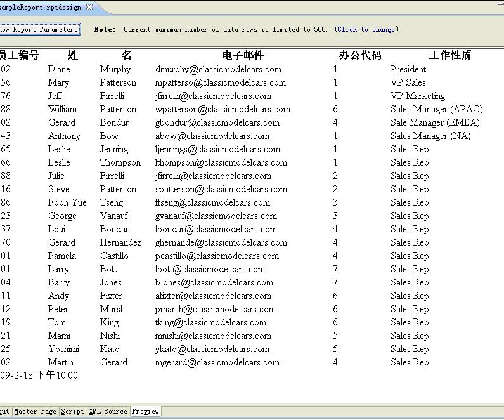Click email gbondur@classicmodelcars.com
This screenshot has width=504, height=420.
point(217,122)
